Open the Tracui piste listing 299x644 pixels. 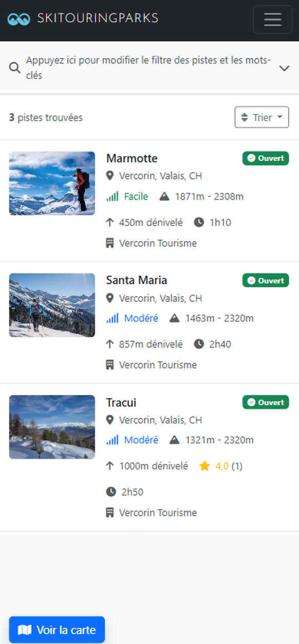pos(121,402)
